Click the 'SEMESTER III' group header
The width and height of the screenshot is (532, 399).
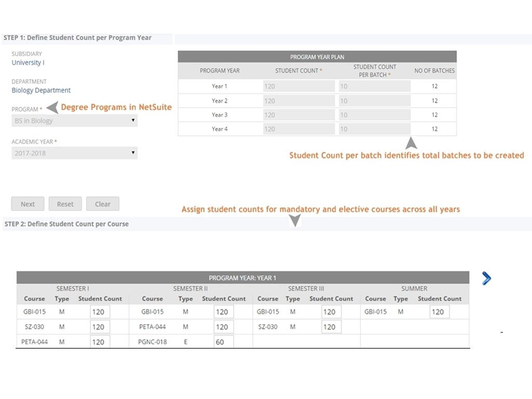pyautogui.click(x=306, y=288)
